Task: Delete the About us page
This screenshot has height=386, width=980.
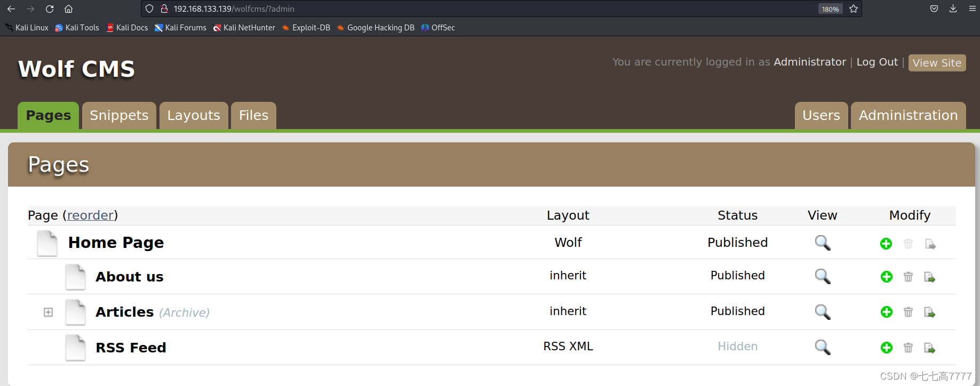Action: tap(908, 277)
